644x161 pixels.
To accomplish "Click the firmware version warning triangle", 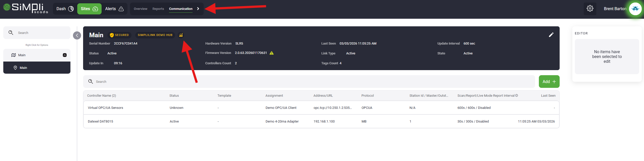I will point(272,53).
